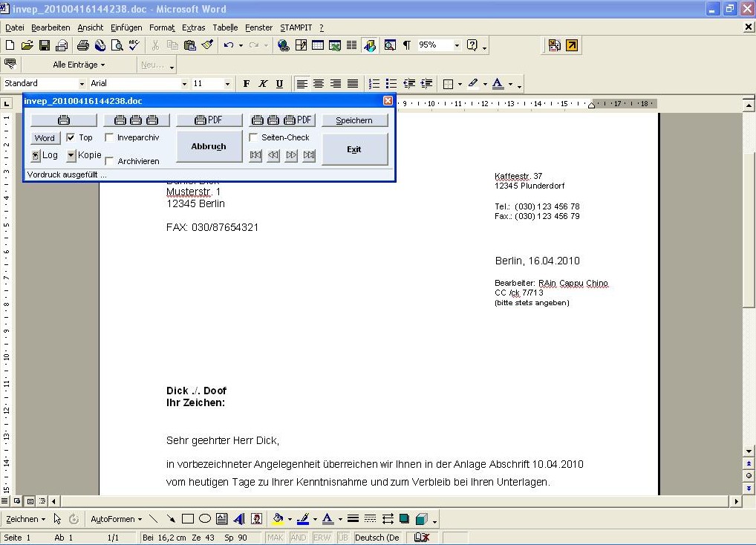Click the Save icon in the toolbar
This screenshot has height=545, width=756.
45,45
